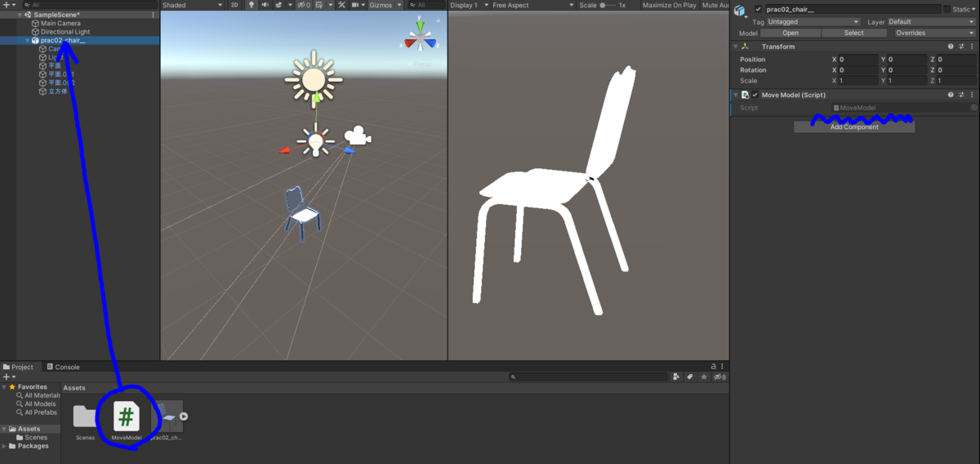Screen dimensions: 980x464
Task: Select 立方体 object in Hierarchy
Action: 56,91
